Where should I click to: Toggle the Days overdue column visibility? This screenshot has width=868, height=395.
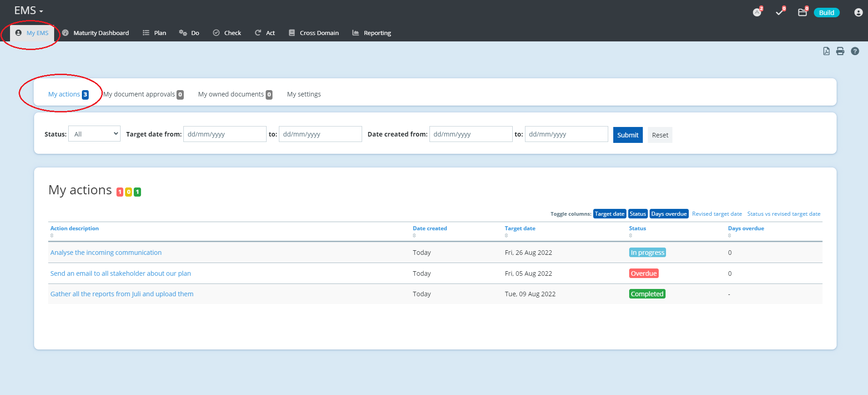(668, 214)
